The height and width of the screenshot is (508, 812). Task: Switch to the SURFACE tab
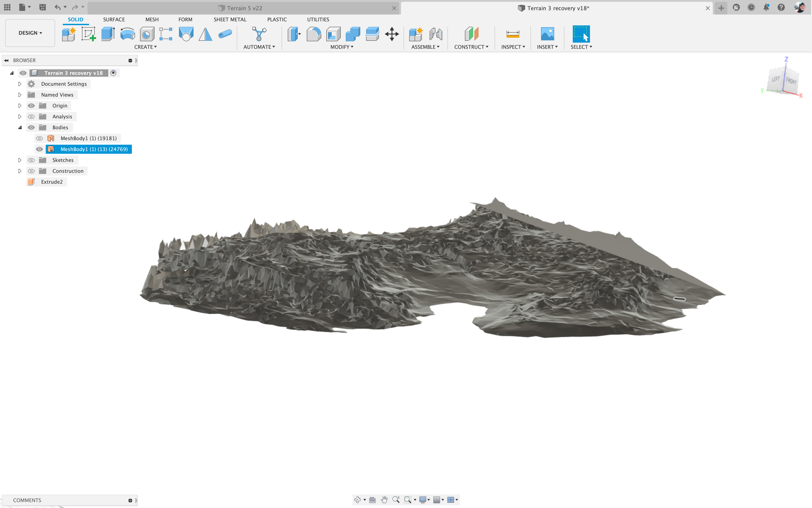(x=114, y=20)
